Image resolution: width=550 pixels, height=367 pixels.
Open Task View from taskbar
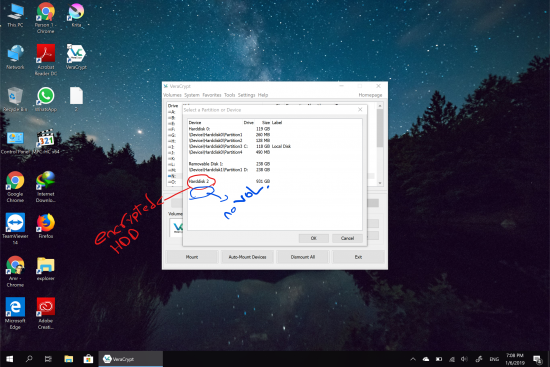click(x=48, y=359)
